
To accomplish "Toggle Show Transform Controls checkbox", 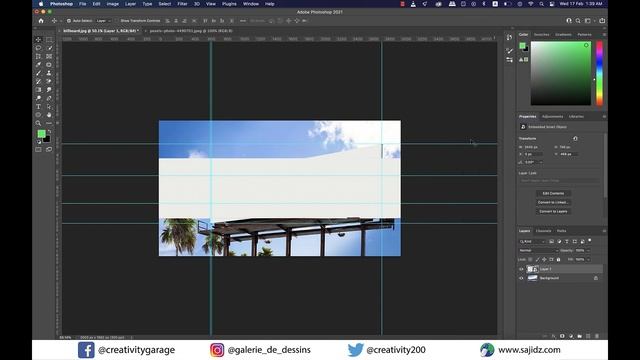I will pyautogui.click(x=117, y=20).
